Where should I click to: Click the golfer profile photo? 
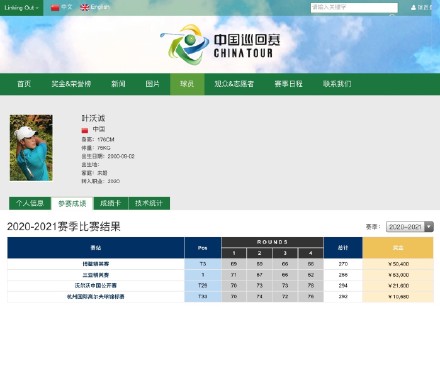[31, 148]
